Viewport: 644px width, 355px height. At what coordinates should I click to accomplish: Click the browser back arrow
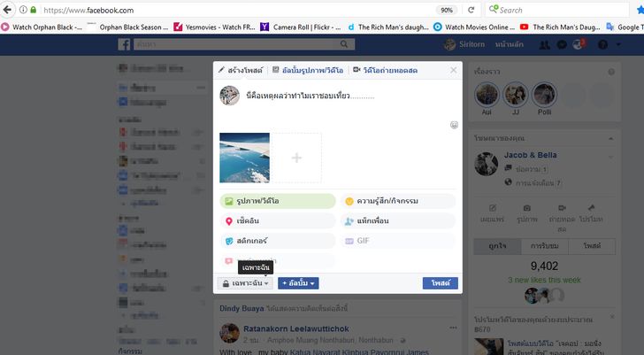(8, 10)
